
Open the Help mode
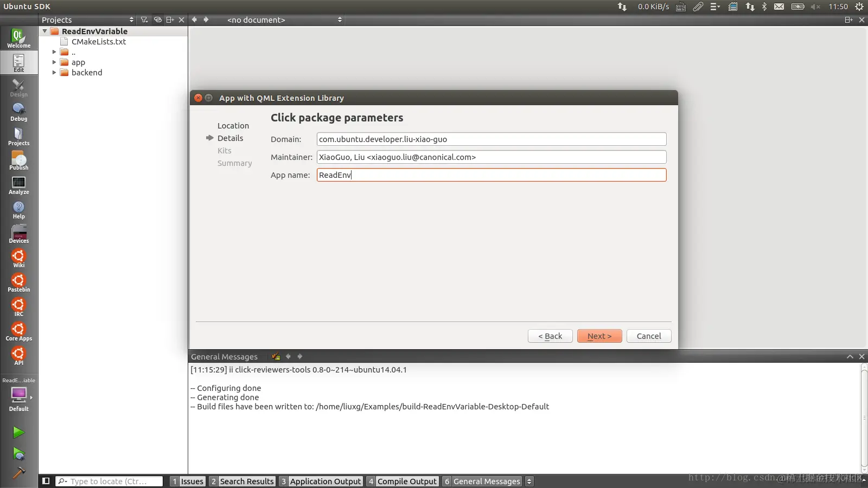pyautogui.click(x=18, y=209)
